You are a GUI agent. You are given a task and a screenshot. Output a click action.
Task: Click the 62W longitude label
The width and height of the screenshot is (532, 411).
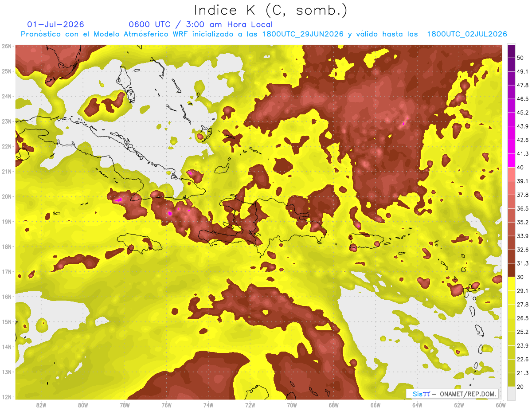tap(459, 405)
